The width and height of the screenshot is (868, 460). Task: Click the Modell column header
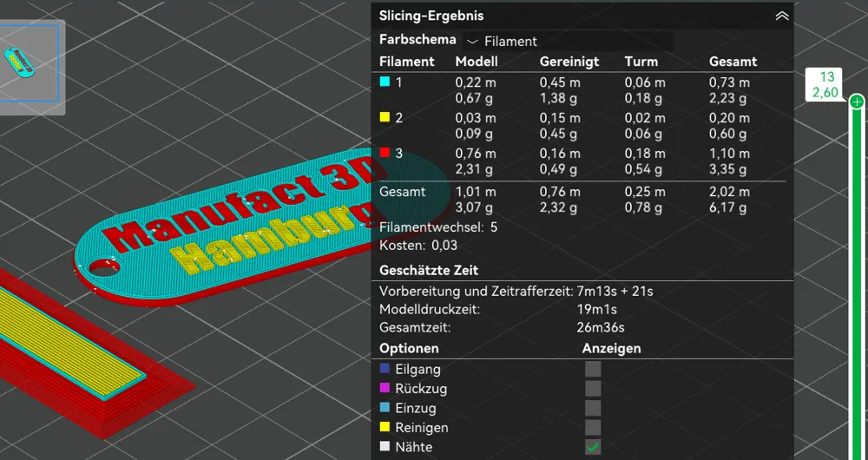[x=476, y=62]
